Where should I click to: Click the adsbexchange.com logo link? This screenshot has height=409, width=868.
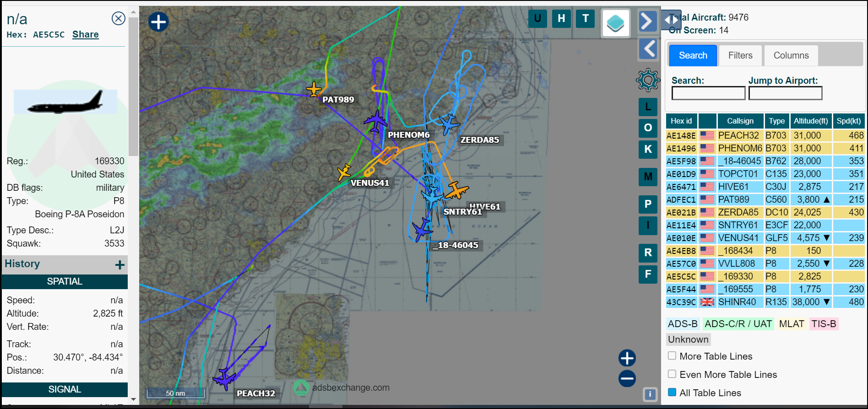pyautogui.click(x=342, y=387)
